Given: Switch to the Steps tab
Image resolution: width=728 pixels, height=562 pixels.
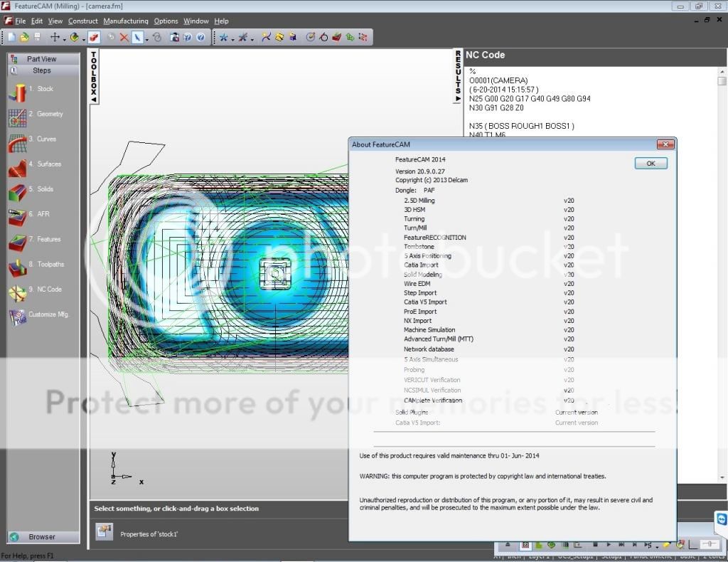Looking at the screenshot, I should pyautogui.click(x=43, y=70).
